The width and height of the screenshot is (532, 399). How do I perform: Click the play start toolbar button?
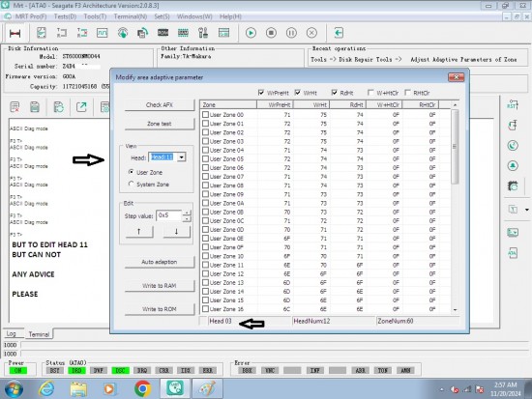tap(251, 33)
